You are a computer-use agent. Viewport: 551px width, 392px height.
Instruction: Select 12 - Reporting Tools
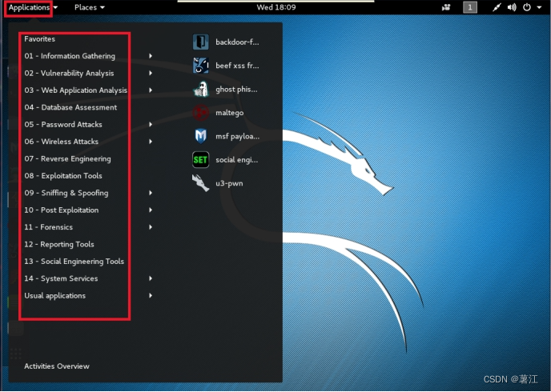click(59, 244)
